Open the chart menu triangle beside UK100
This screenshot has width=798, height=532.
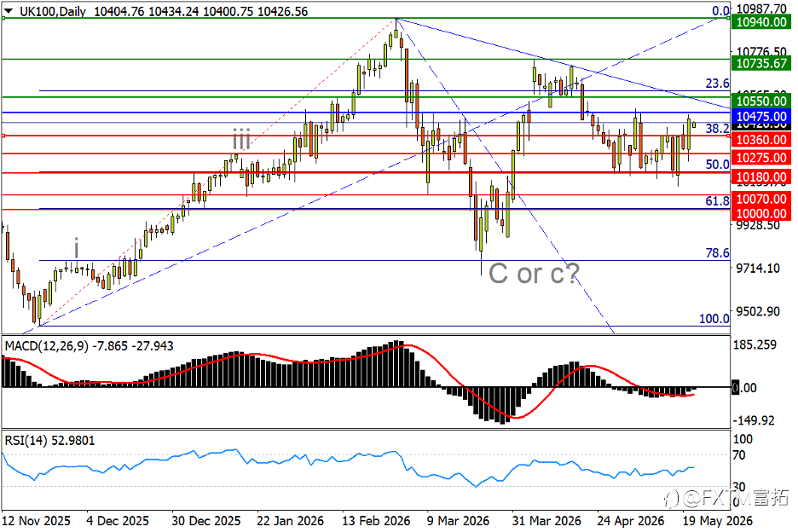(x=9, y=11)
